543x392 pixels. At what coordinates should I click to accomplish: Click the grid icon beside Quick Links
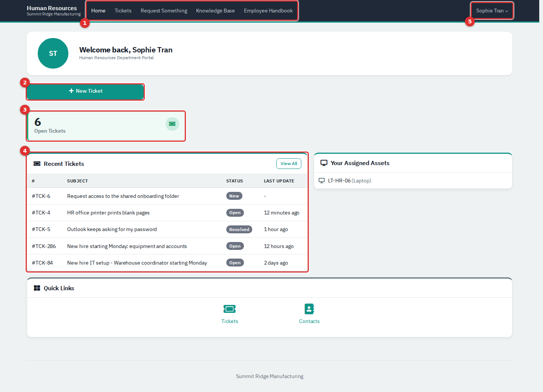coord(37,288)
